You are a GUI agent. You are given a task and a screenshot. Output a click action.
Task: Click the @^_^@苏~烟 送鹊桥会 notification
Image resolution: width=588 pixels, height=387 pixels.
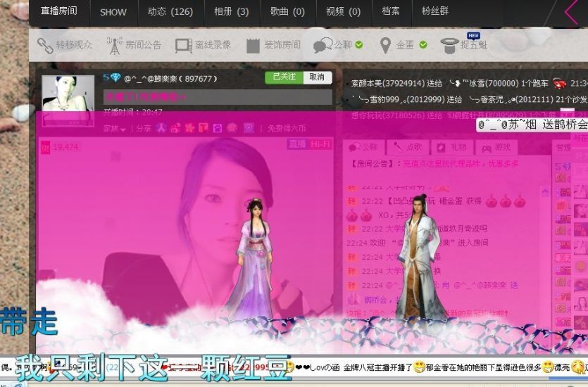pyautogui.click(x=532, y=125)
